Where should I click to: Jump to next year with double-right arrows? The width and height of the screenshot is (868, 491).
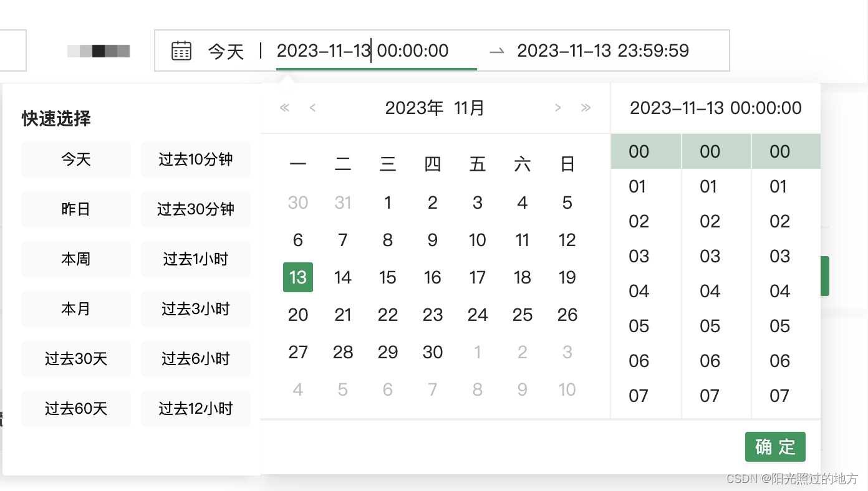pos(586,107)
